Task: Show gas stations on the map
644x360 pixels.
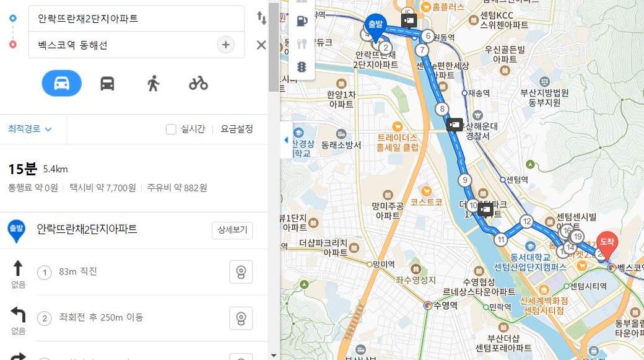Action: click(x=302, y=20)
